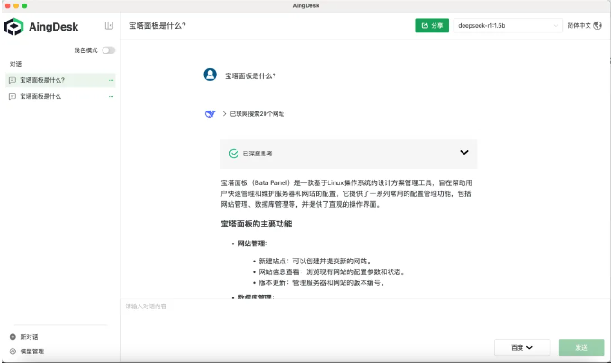The height and width of the screenshot is (364, 611).
Task: Open more options for second conversation 宝塔面板是什么
Action: tap(111, 96)
